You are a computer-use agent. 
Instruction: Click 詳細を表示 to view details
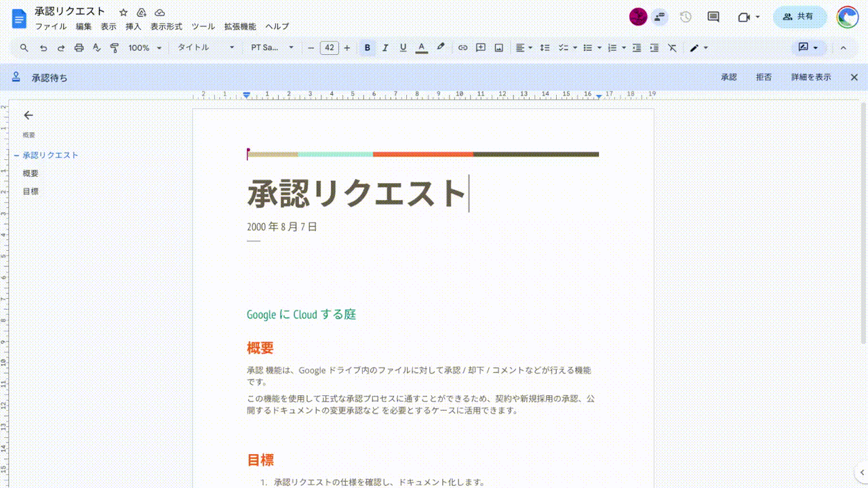point(811,77)
